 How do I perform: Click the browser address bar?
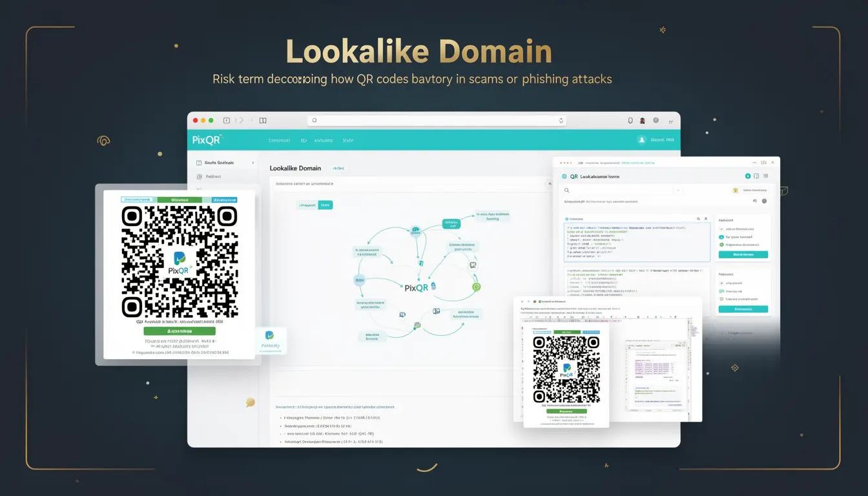438,120
